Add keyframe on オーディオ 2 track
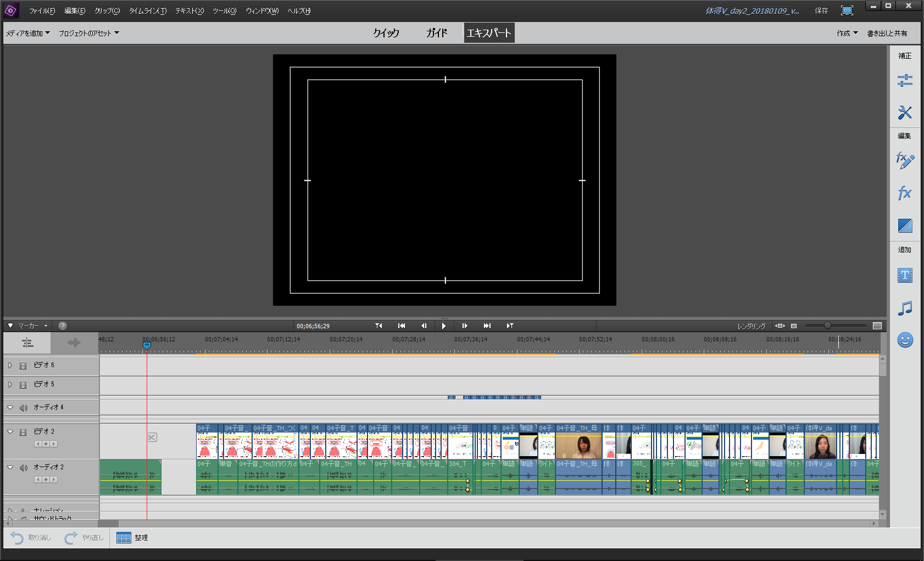The width and height of the screenshot is (924, 561). (x=46, y=480)
